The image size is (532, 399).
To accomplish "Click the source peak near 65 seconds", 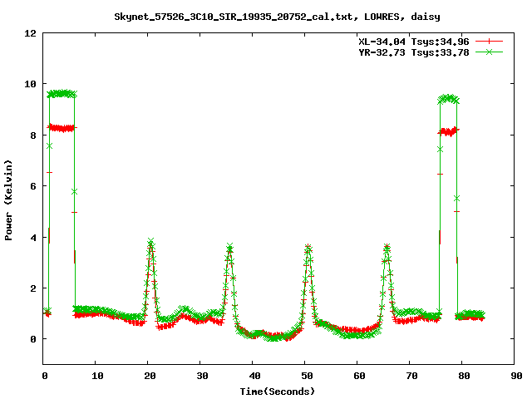I will 387,249.
